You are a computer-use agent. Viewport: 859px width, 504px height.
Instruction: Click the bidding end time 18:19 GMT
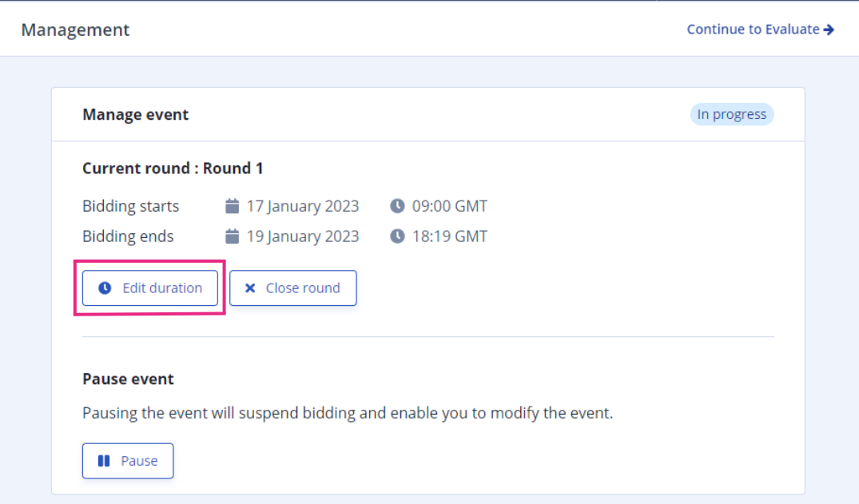(x=450, y=236)
